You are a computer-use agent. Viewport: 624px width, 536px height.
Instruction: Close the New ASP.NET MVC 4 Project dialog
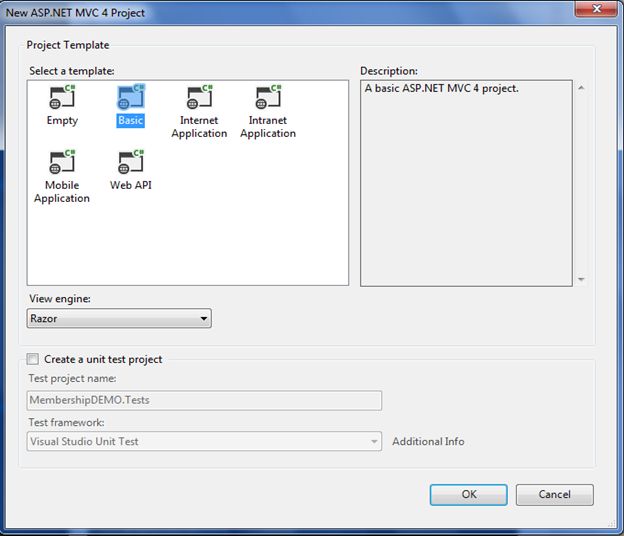(x=596, y=9)
